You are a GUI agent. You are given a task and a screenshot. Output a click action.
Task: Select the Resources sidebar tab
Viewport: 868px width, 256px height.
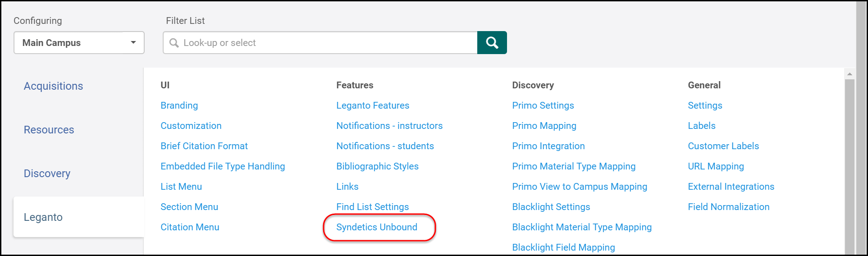pos(49,130)
